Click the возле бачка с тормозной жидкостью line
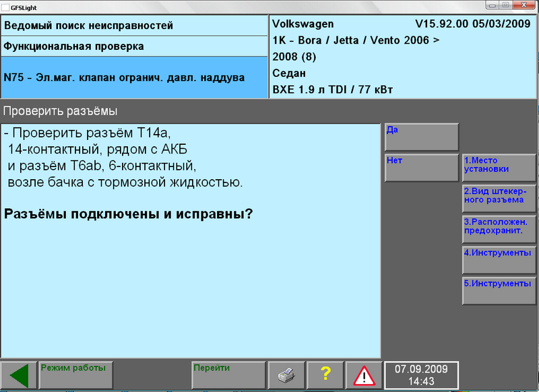 click(x=125, y=182)
